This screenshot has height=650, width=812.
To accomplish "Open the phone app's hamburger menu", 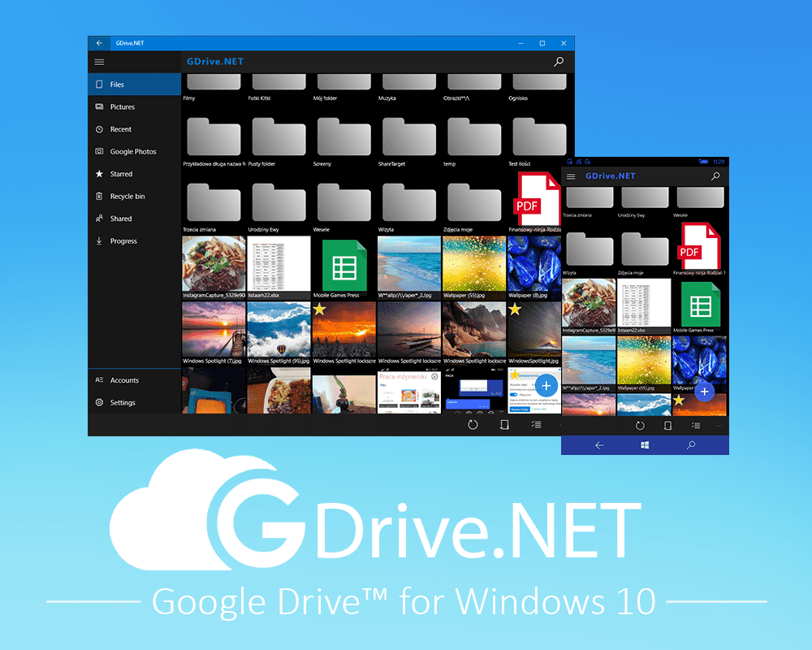I will coord(571,176).
